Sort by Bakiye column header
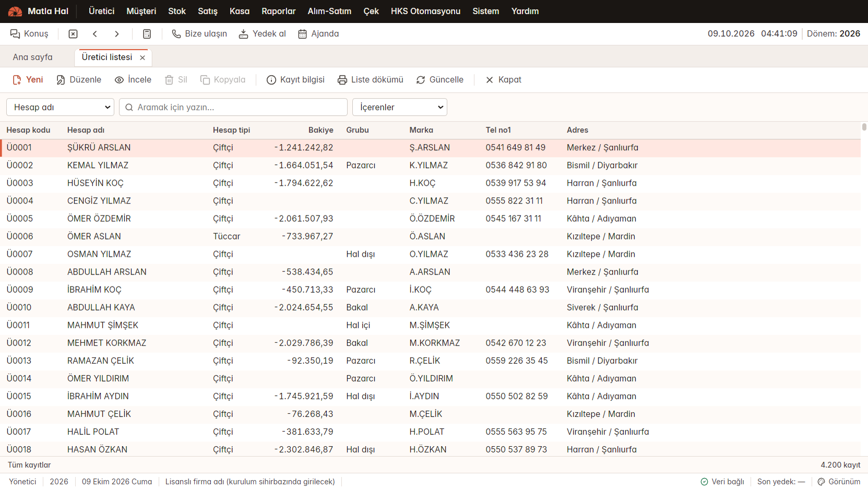This screenshot has height=489, width=868. tap(320, 130)
